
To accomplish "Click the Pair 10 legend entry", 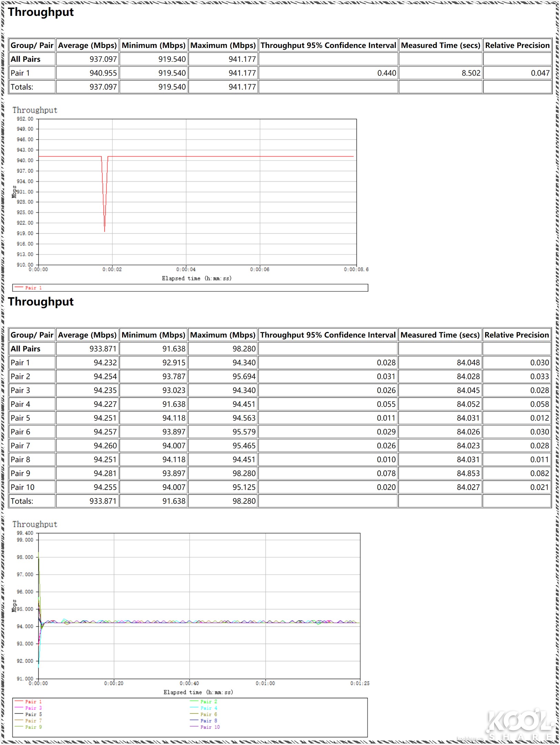I will coord(210,727).
